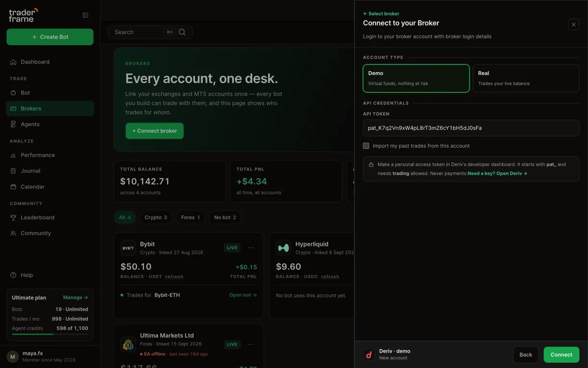Check Import my past trades checkbox
588x368 pixels.
(x=366, y=146)
